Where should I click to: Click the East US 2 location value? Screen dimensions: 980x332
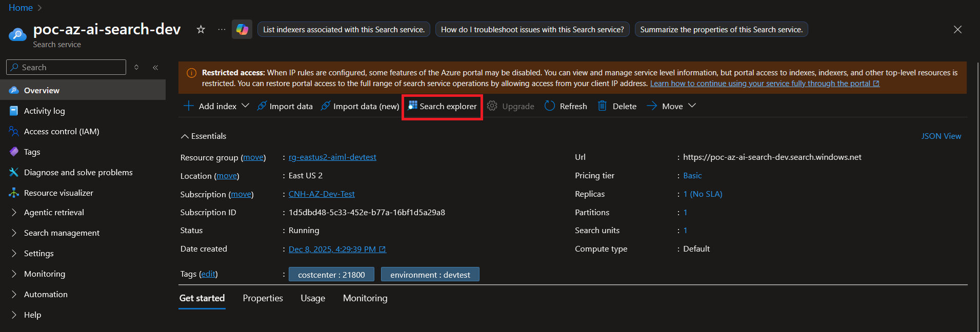click(x=306, y=175)
